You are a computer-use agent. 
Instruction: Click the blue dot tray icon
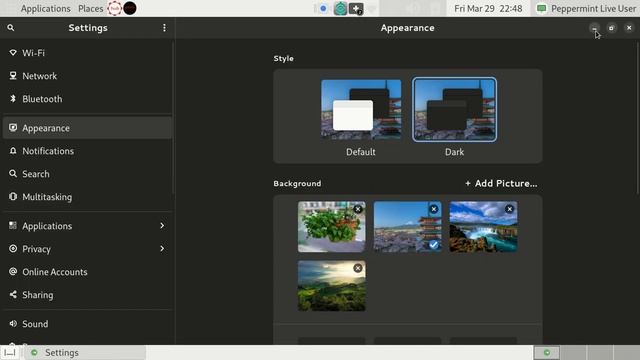click(x=323, y=8)
